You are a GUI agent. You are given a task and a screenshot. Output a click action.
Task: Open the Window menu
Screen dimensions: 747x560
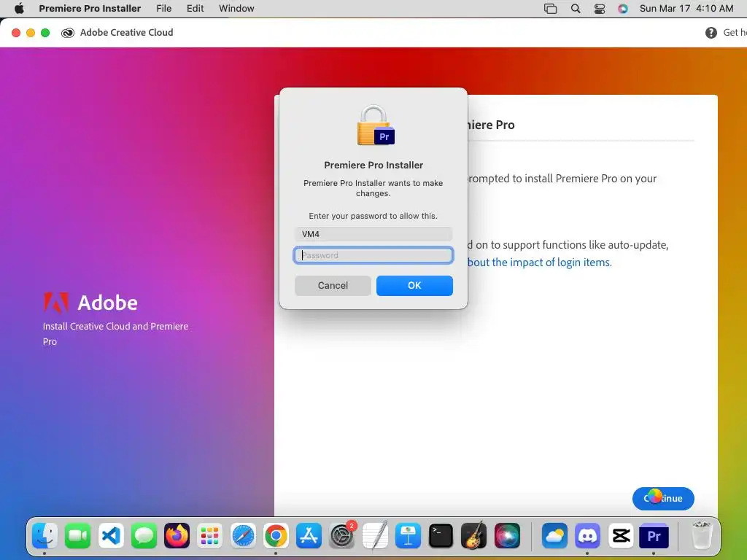[x=236, y=8]
